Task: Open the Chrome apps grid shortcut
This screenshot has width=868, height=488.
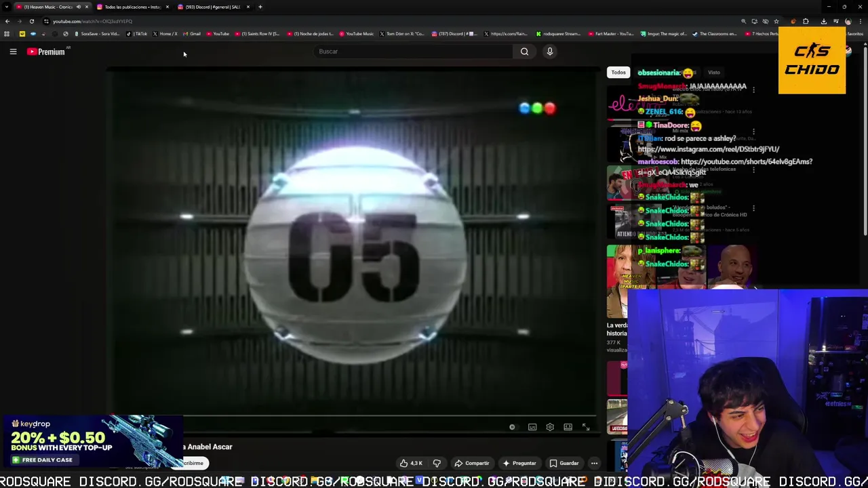Action: point(7,34)
